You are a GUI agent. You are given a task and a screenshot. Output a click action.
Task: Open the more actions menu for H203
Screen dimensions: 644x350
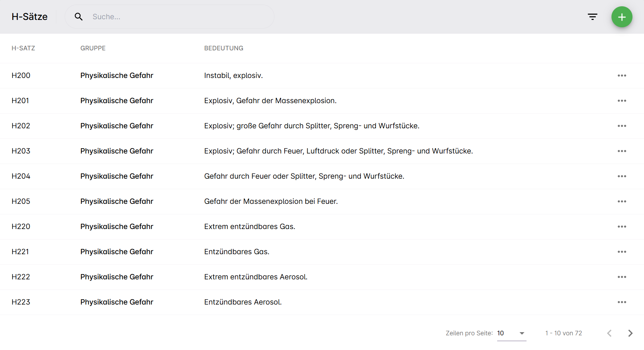click(x=622, y=151)
